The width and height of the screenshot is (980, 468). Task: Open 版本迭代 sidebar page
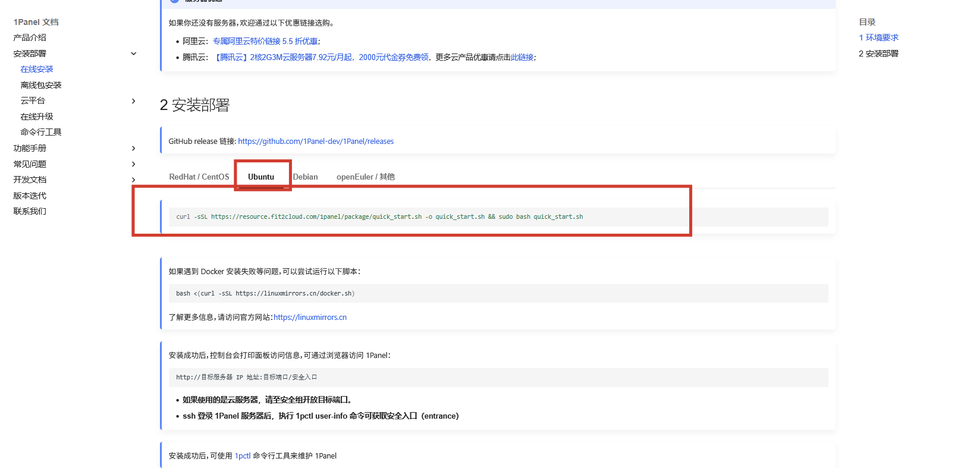pyautogui.click(x=30, y=196)
